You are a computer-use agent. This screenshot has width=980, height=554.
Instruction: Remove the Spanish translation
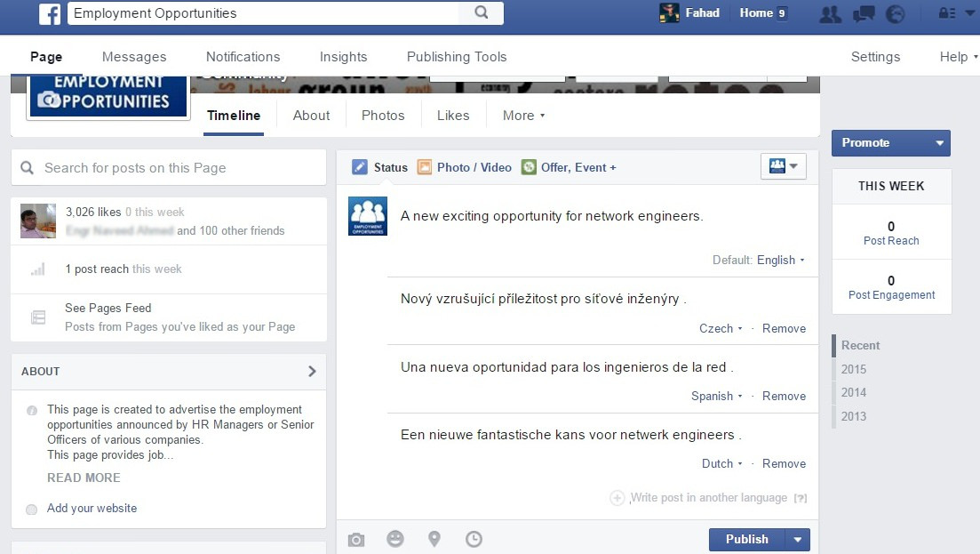(784, 396)
